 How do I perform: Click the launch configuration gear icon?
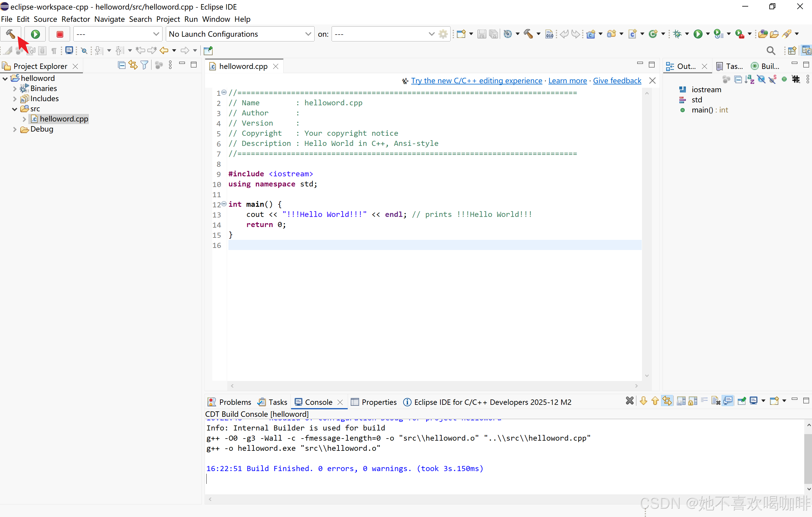click(x=443, y=34)
